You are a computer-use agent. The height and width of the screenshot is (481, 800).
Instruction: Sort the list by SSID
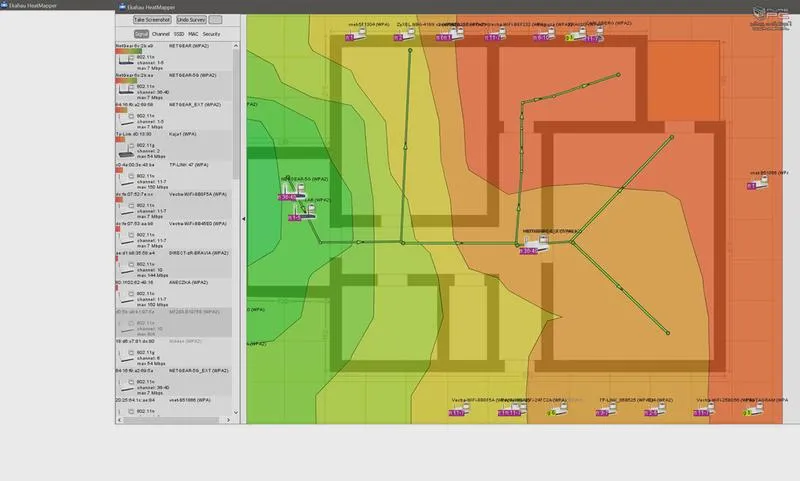tap(179, 34)
